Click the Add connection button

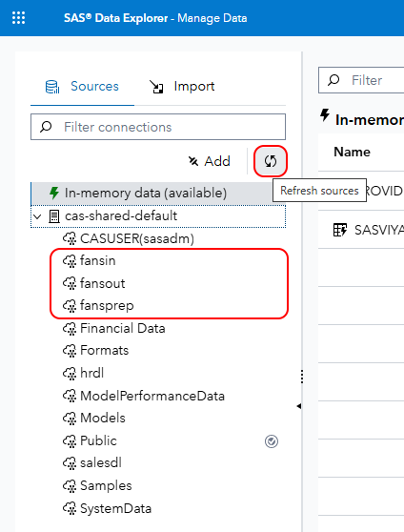[210, 161]
